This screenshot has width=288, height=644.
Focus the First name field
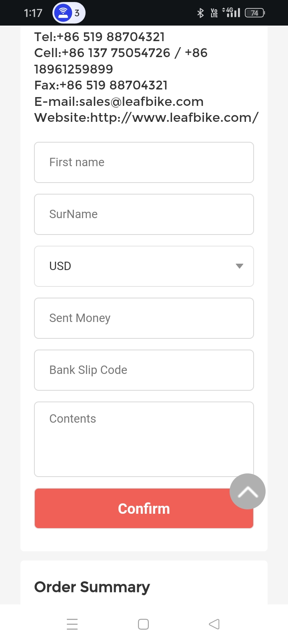tap(144, 163)
